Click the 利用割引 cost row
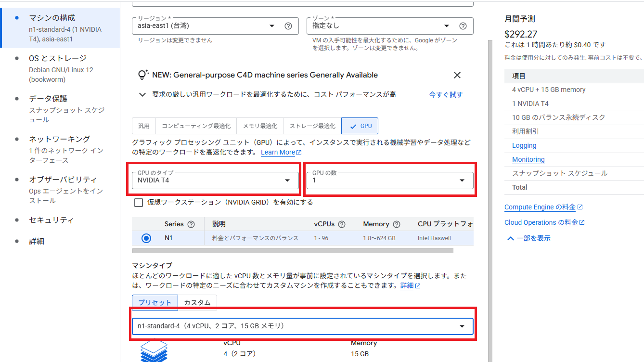 574,131
